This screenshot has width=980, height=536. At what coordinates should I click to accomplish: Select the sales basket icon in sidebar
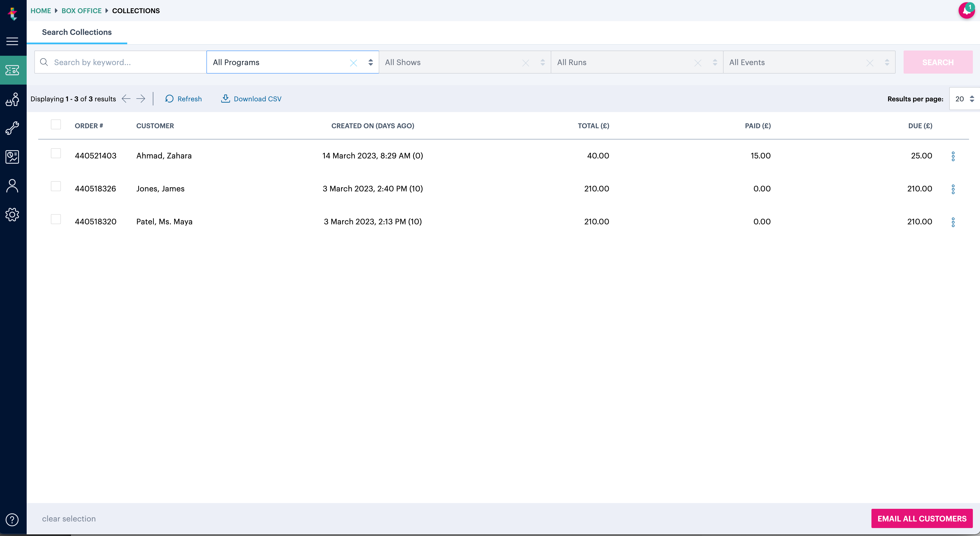click(x=13, y=100)
